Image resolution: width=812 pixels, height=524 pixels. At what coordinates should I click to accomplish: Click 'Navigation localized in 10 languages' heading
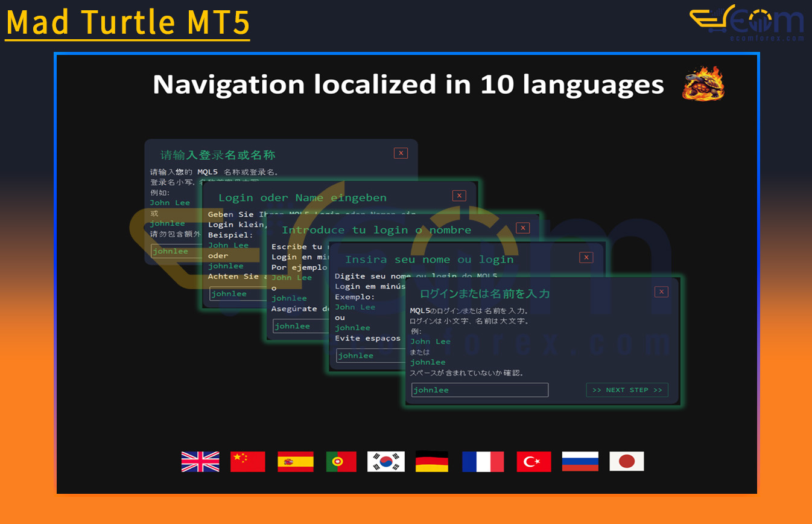tap(408, 85)
